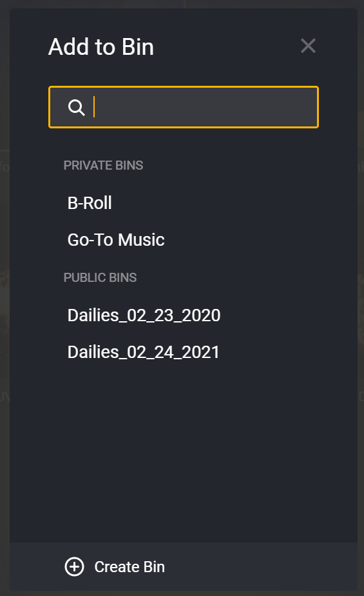Image resolution: width=364 pixels, height=596 pixels.
Task: Click the PUBLIC BINS section header
Action: (100, 277)
